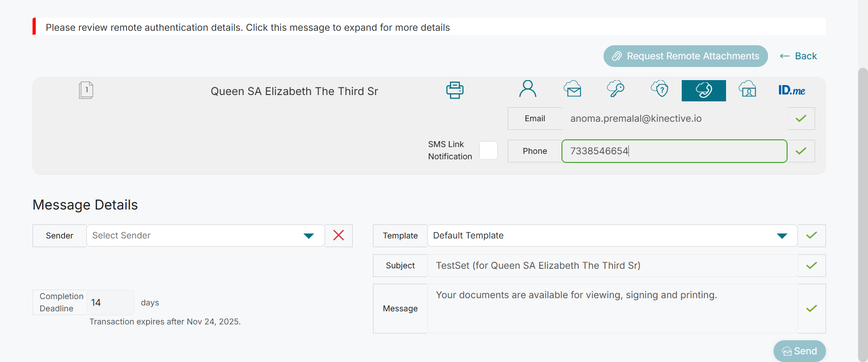
Task: Focus the Completion Deadline days field
Action: click(110, 303)
